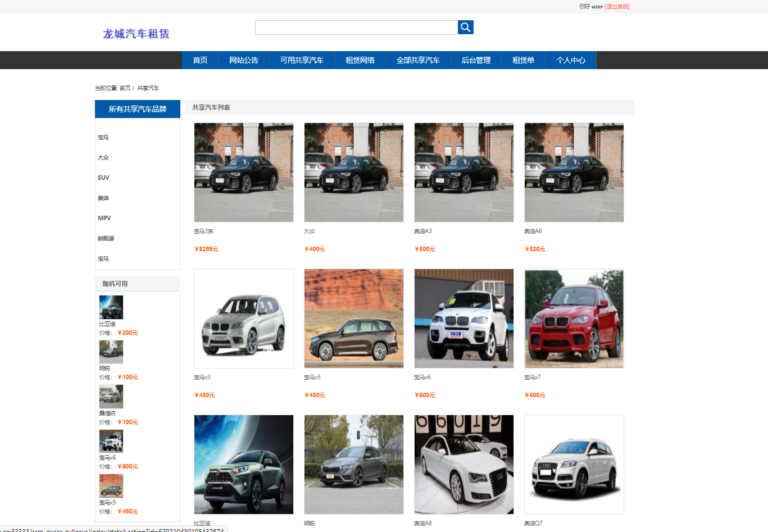Click the 随机可用 panel header

pyautogui.click(x=138, y=284)
